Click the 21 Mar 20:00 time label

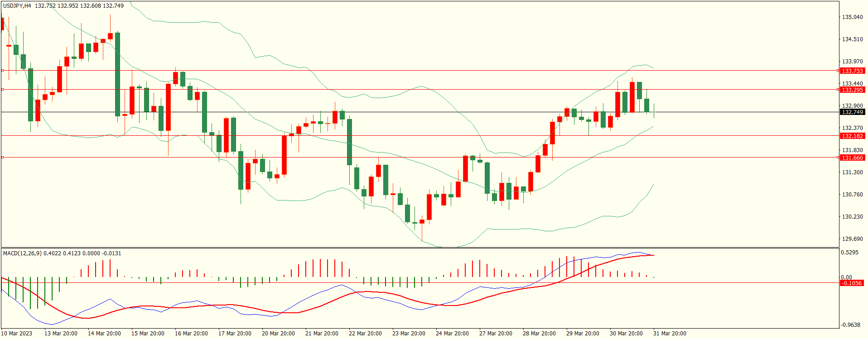[x=322, y=334]
